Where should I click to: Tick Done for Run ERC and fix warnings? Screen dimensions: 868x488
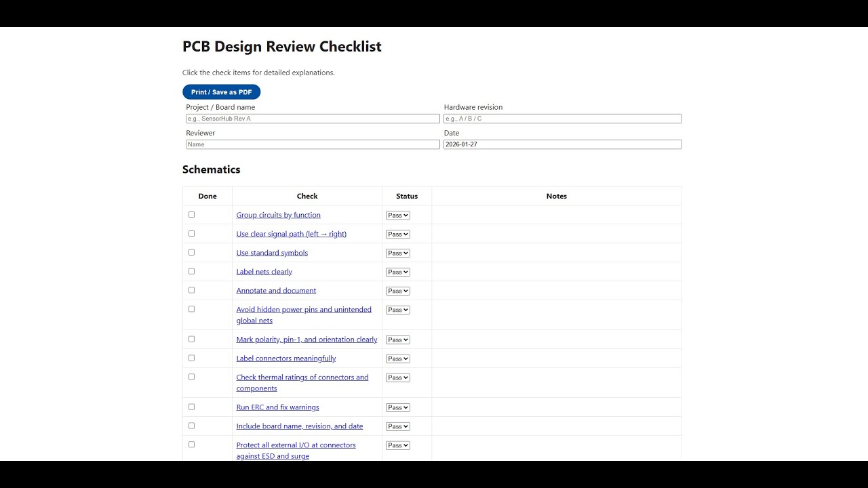pos(191,407)
